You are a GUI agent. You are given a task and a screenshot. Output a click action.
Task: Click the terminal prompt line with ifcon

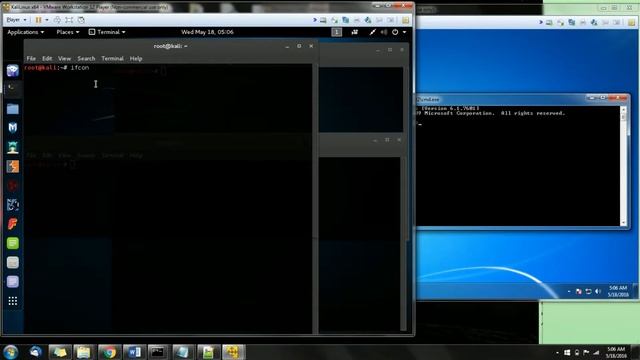(x=56, y=68)
